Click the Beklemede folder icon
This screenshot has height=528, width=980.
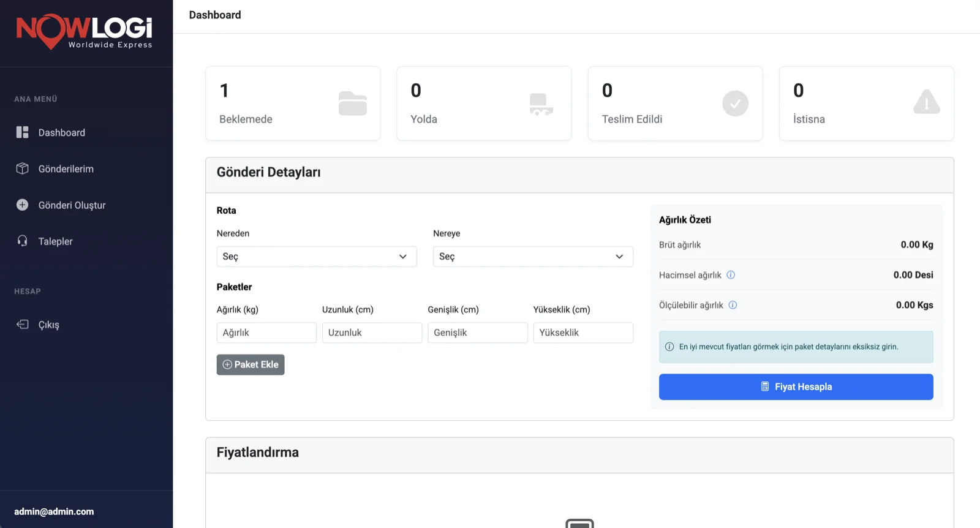353,104
